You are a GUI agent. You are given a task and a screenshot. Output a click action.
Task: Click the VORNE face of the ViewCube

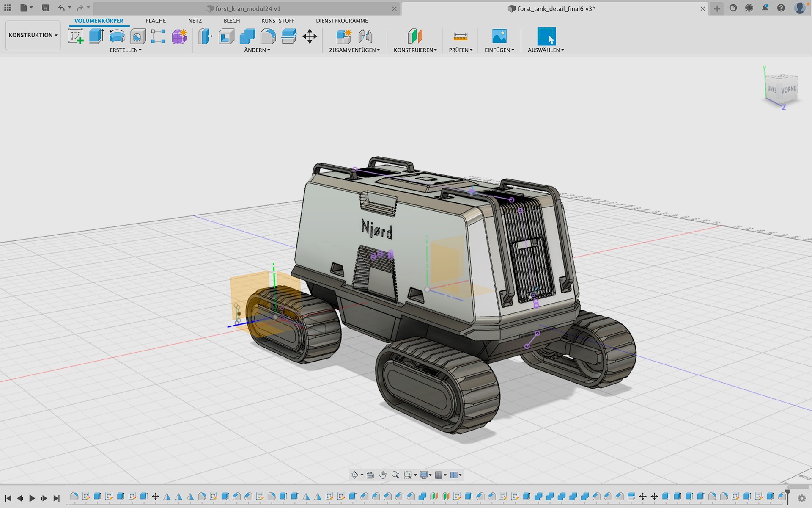tap(788, 89)
